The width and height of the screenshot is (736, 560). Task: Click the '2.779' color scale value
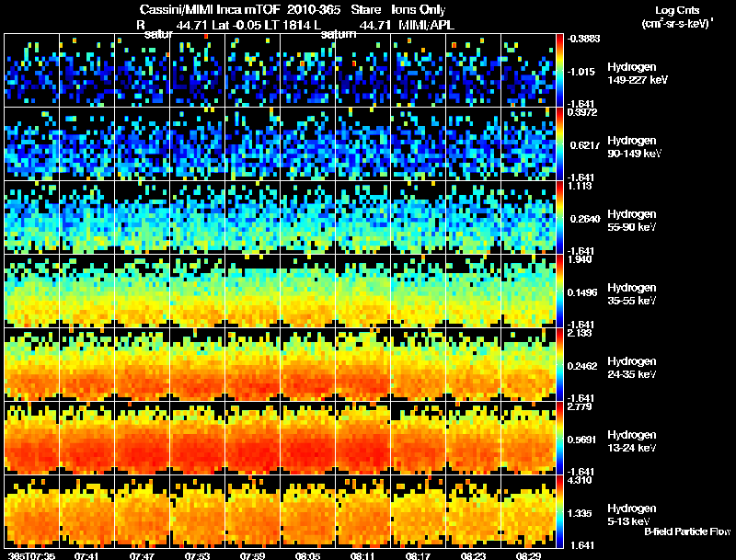click(580, 406)
